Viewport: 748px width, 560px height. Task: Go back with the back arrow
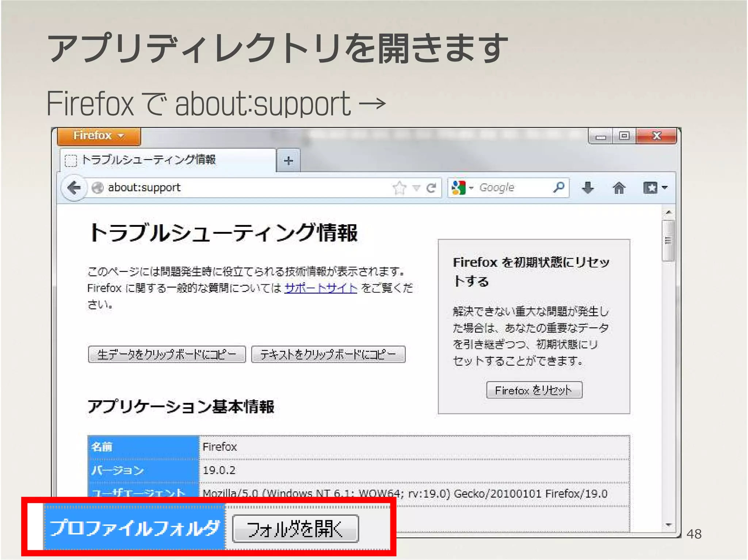75,188
